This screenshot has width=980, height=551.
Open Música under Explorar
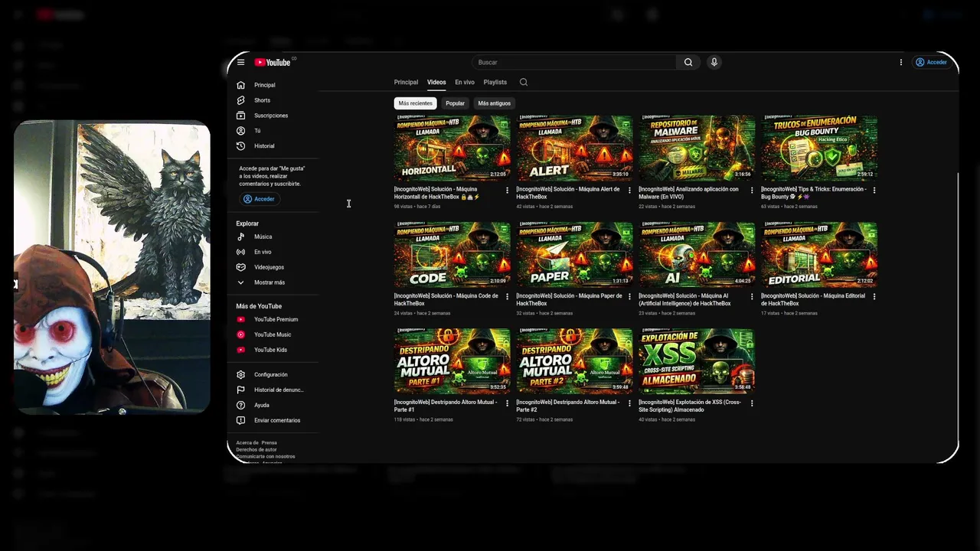pos(273,236)
